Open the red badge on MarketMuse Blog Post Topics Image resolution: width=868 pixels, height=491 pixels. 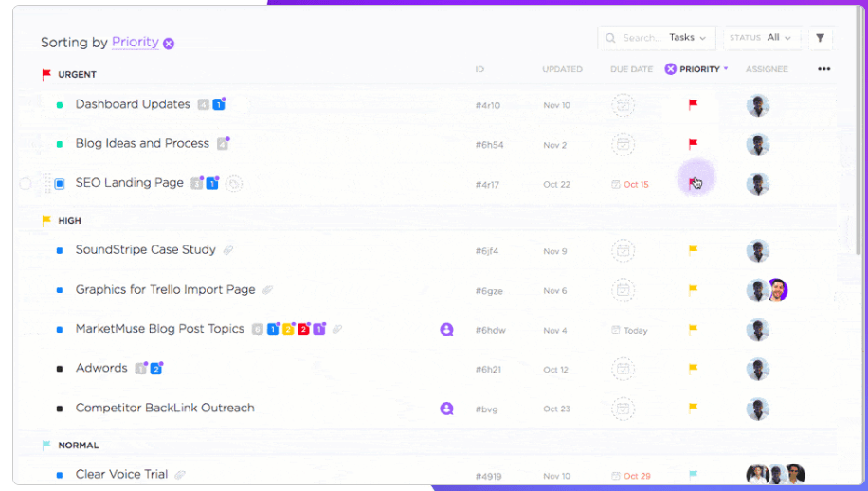[x=303, y=329]
